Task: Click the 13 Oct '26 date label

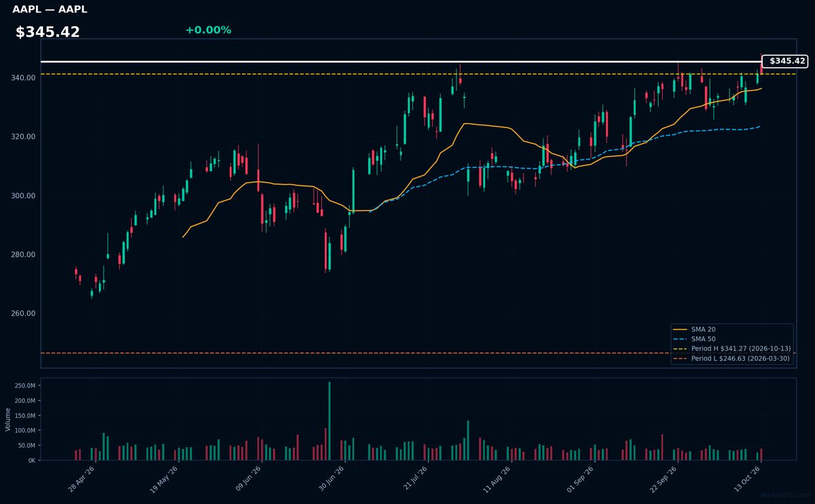Action: pos(748,478)
